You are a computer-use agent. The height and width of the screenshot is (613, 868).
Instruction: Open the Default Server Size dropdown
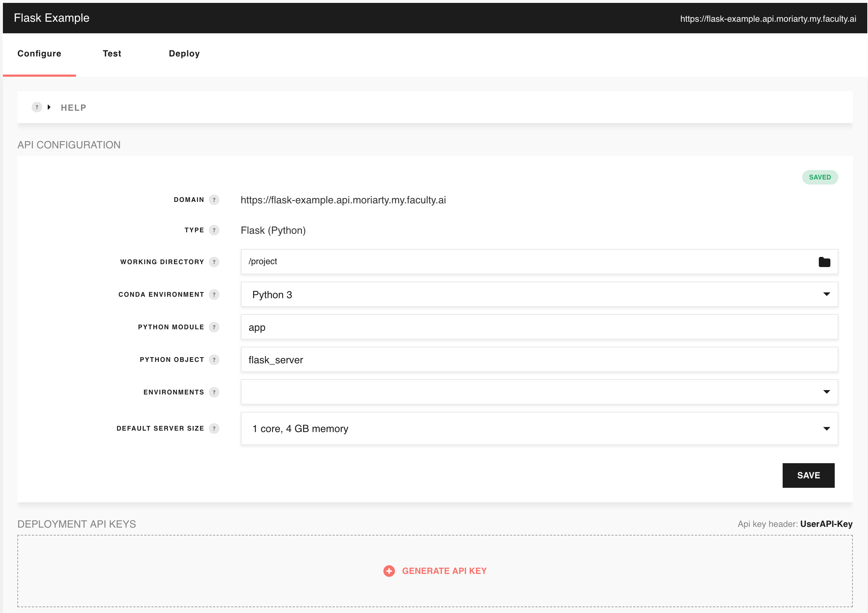(539, 428)
